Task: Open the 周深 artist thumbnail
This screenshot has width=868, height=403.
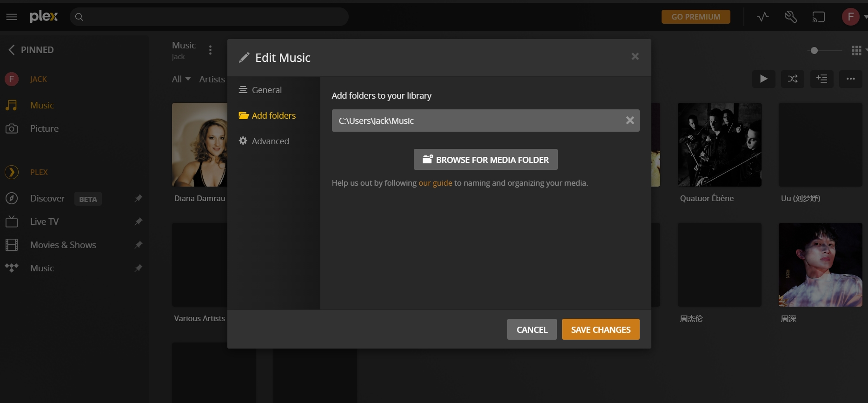Action: [821, 265]
